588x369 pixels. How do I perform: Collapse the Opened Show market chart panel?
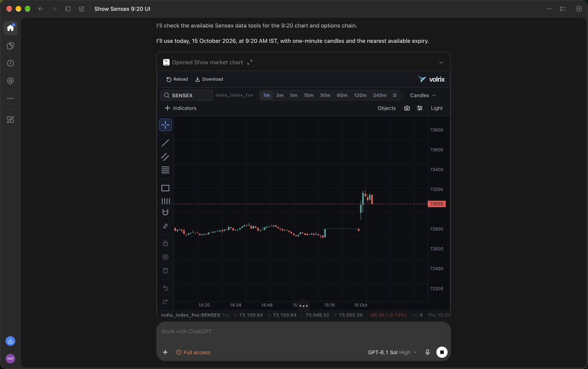(441, 62)
